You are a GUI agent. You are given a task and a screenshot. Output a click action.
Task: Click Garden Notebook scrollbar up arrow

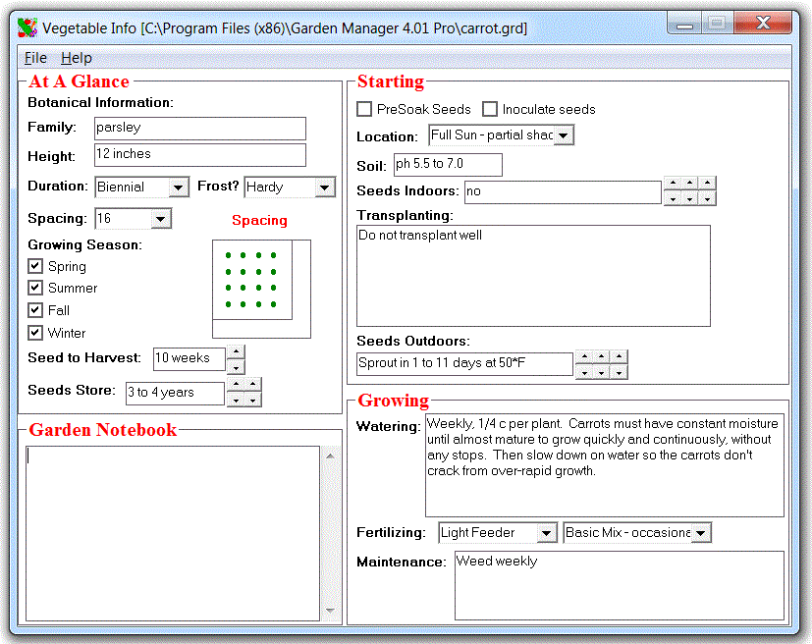pos(330,456)
